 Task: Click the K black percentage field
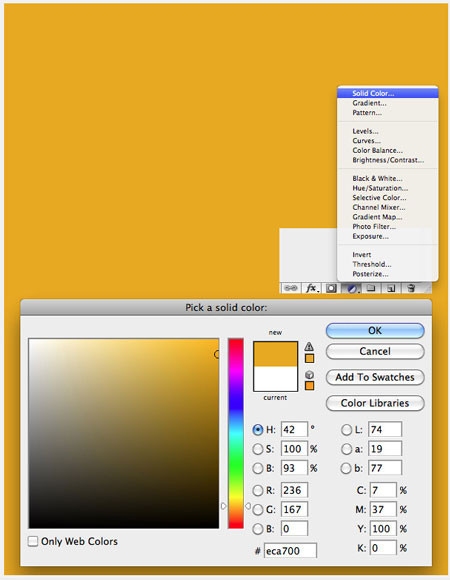click(383, 548)
